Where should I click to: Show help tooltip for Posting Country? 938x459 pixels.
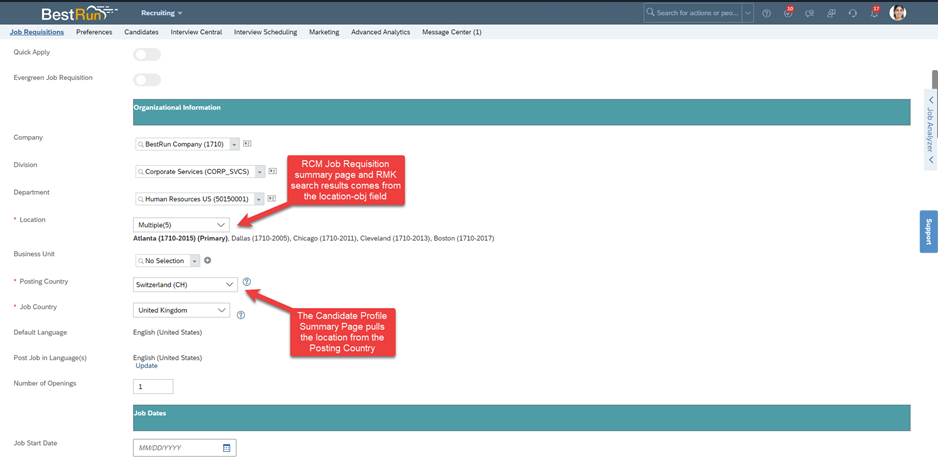pos(246,281)
